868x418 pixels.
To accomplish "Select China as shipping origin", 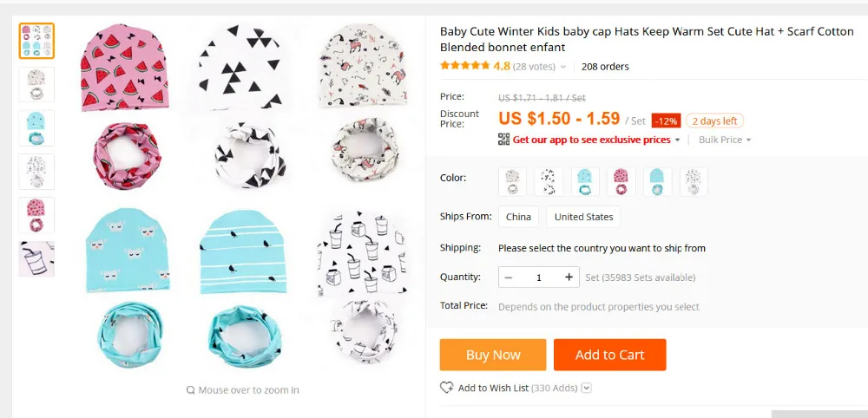I will (518, 217).
